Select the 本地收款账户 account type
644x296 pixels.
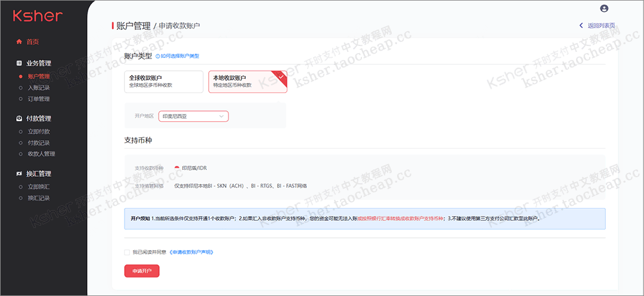tap(247, 81)
